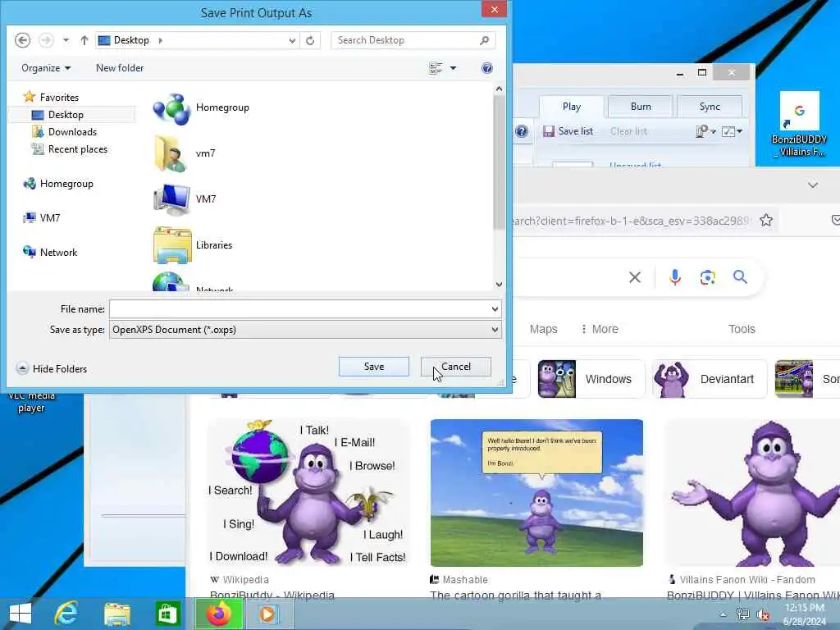Open the Villains Fanon Wiki image result

[x=752, y=493]
